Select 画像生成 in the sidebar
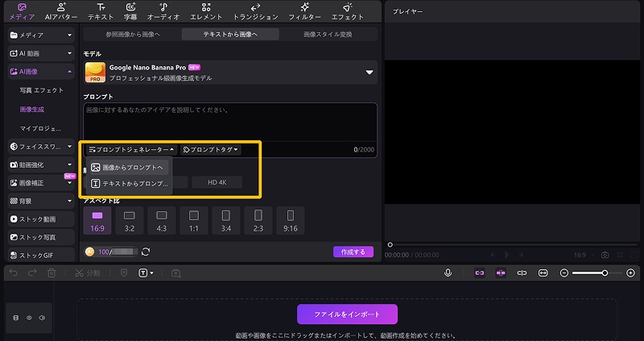 click(32, 110)
